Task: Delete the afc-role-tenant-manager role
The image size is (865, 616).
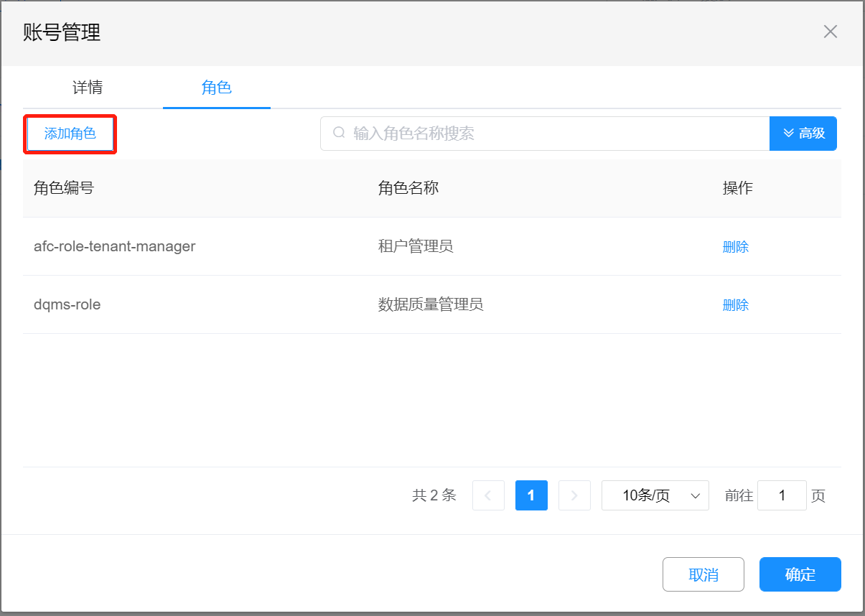Action: (x=735, y=247)
